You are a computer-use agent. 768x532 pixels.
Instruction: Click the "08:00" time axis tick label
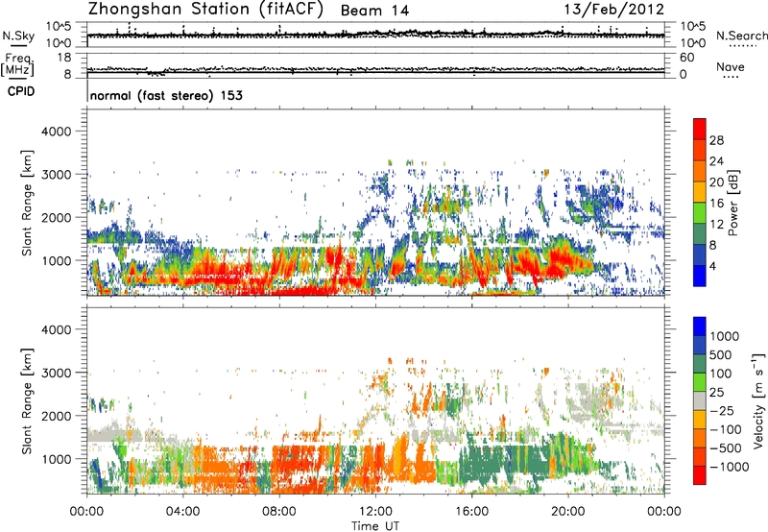278,512
